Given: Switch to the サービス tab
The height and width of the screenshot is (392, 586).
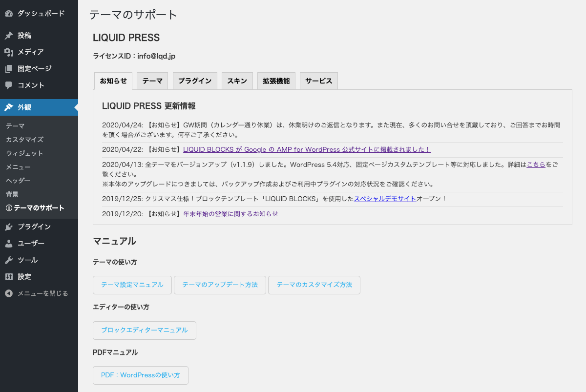Looking at the screenshot, I should coord(319,81).
